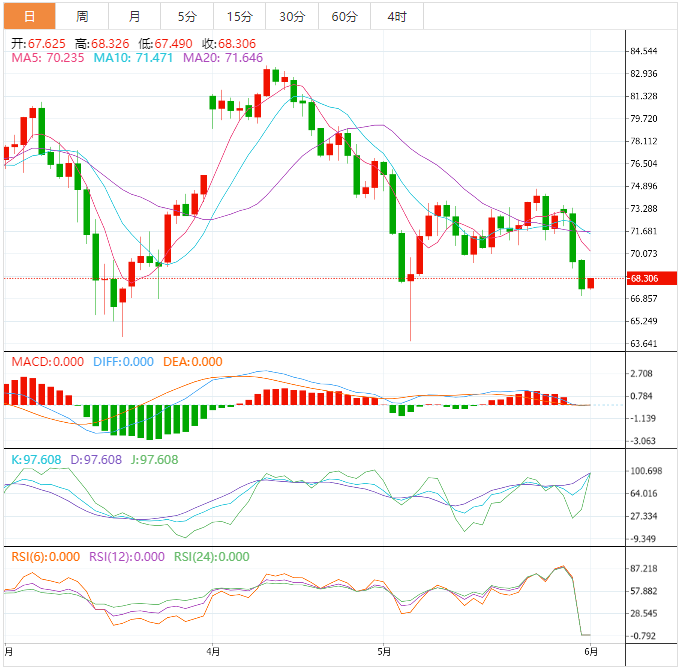Click the MA20: 71.646 label
Screen dimensions: 681x672
[223, 58]
